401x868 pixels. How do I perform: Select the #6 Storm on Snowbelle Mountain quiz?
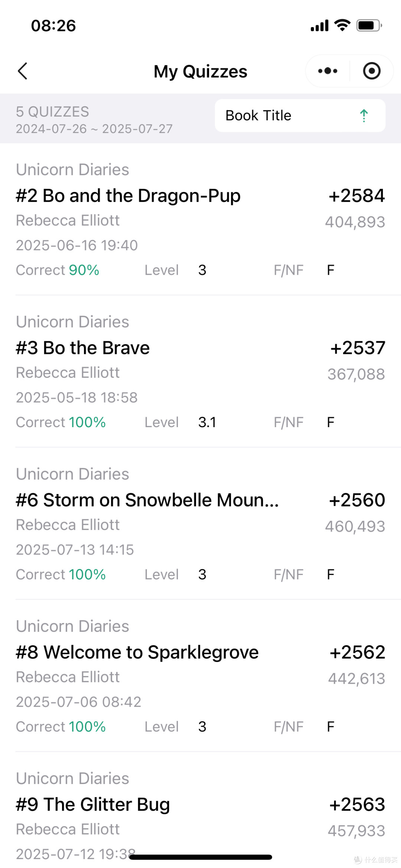click(200, 524)
